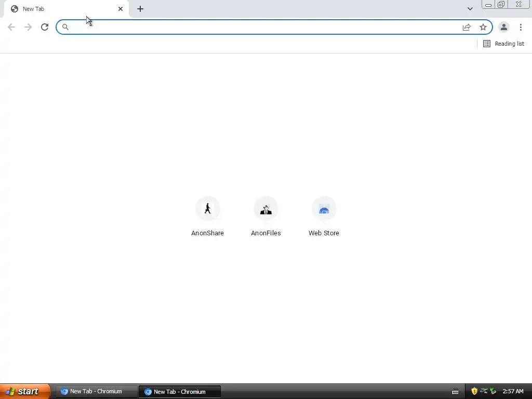Click the search magnifier in address bar
The height and width of the screenshot is (399, 532).
(65, 27)
